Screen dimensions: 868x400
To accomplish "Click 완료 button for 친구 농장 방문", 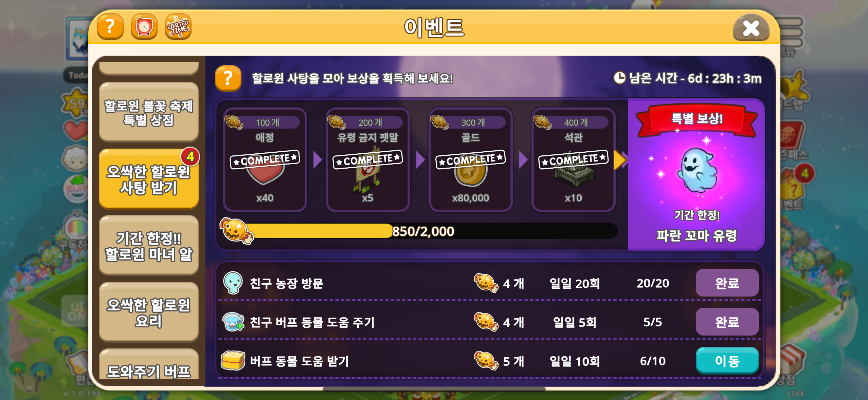I will [x=727, y=283].
